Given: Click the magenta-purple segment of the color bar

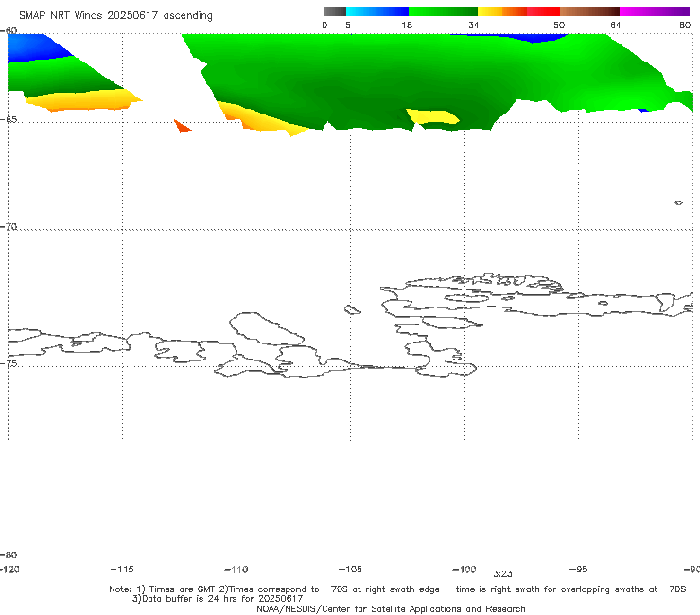Looking at the screenshot, I should pyautogui.click(x=655, y=11).
